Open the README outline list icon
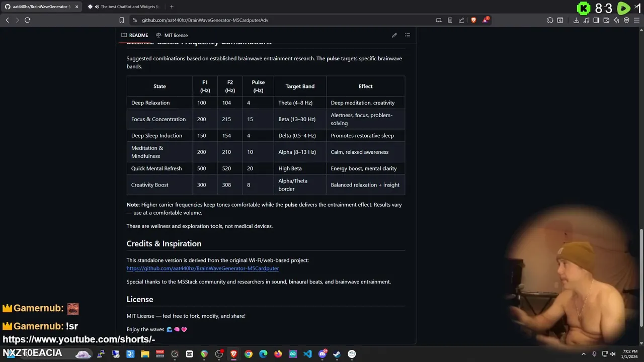644x362 pixels. coord(408,35)
